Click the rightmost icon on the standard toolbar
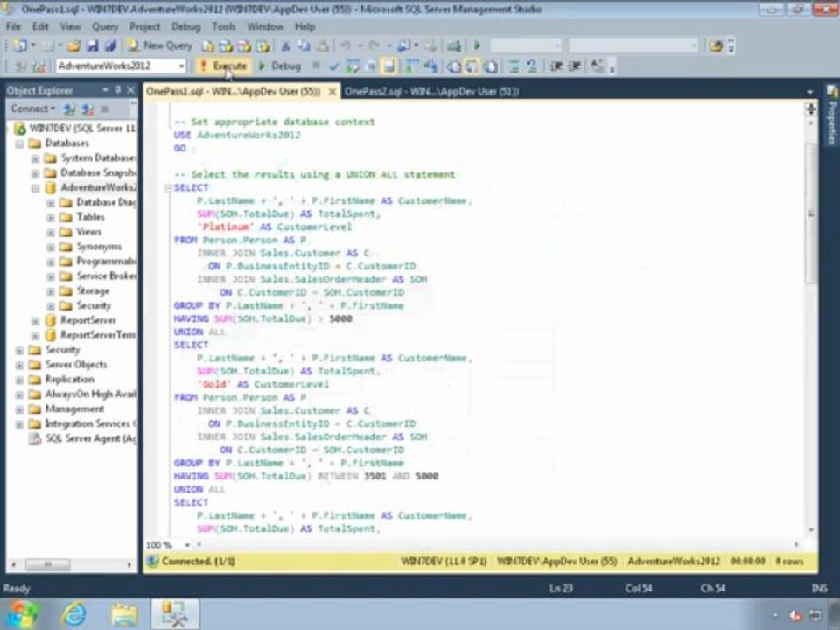Image resolution: width=840 pixels, height=630 pixels. pyautogui.click(x=715, y=46)
